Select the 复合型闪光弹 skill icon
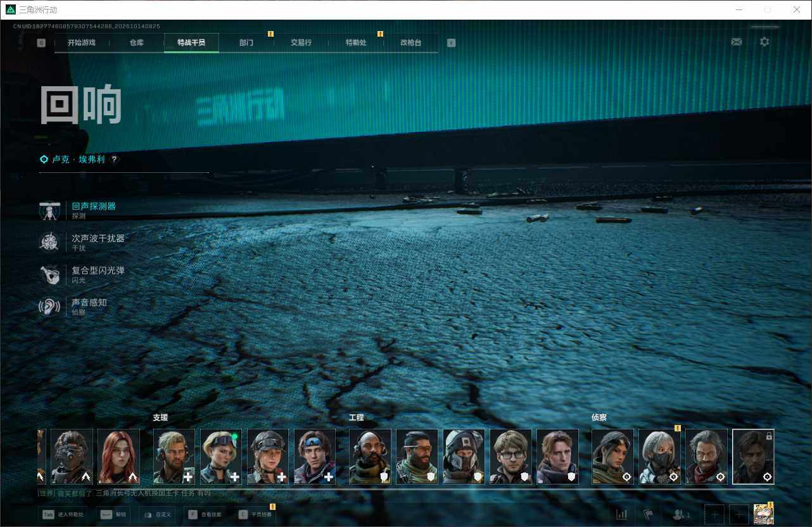The width and height of the screenshot is (812, 527). (49, 275)
